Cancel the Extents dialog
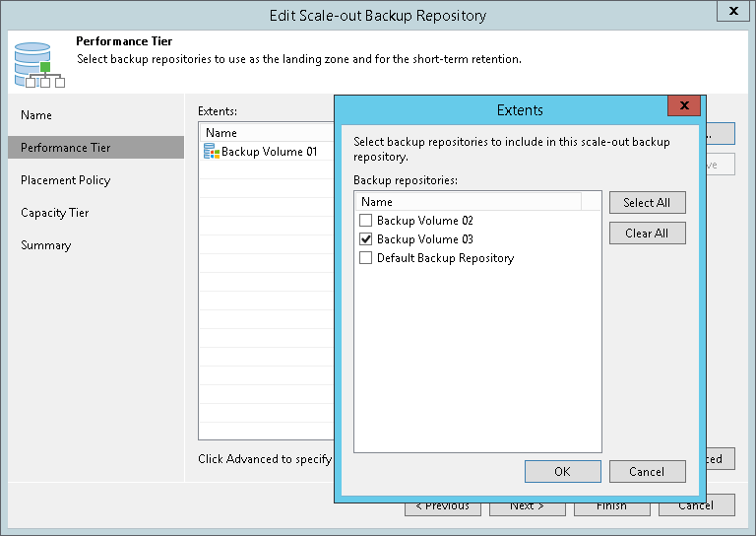Viewport: 756px width, 536px height. (647, 472)
